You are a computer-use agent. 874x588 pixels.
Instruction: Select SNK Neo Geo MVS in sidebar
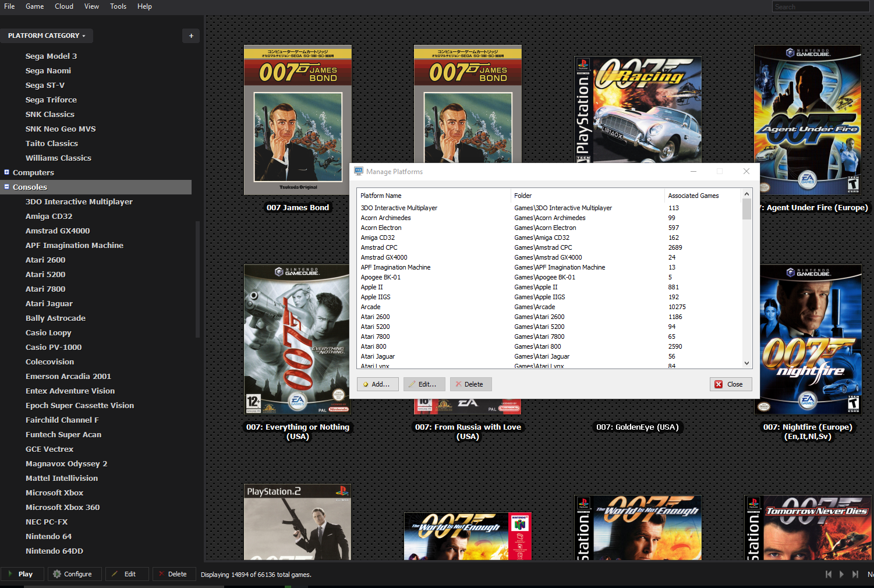click(x=61, y=129)
